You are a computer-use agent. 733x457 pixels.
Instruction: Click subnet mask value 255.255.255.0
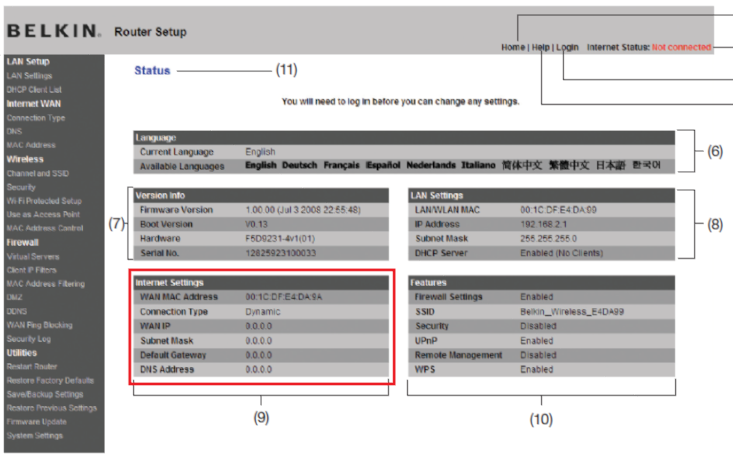(548, 239)
